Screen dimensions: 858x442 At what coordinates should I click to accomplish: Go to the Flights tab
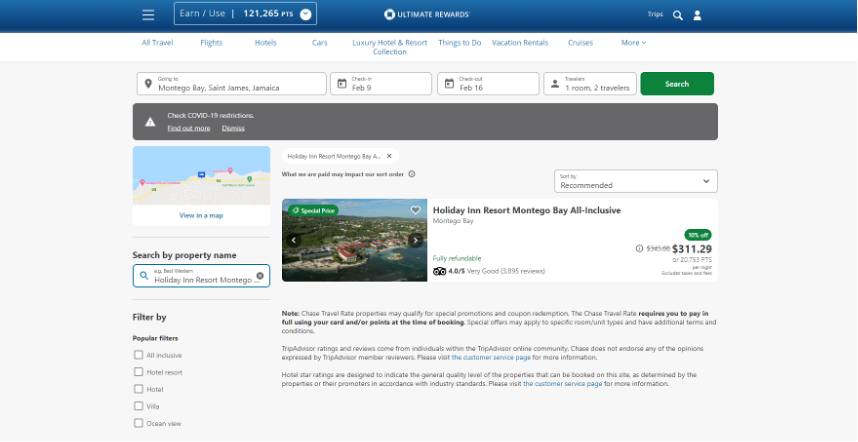pos(211,43)
